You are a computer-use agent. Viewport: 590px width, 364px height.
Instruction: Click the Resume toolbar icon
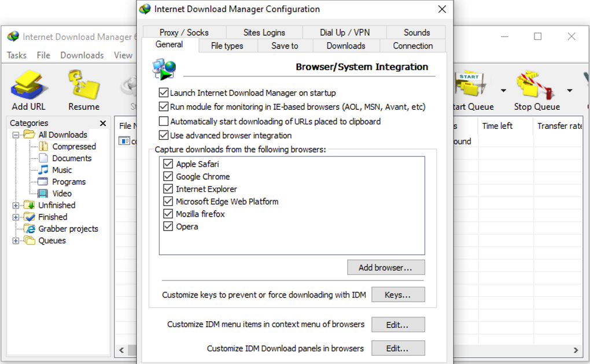point(84,84)
